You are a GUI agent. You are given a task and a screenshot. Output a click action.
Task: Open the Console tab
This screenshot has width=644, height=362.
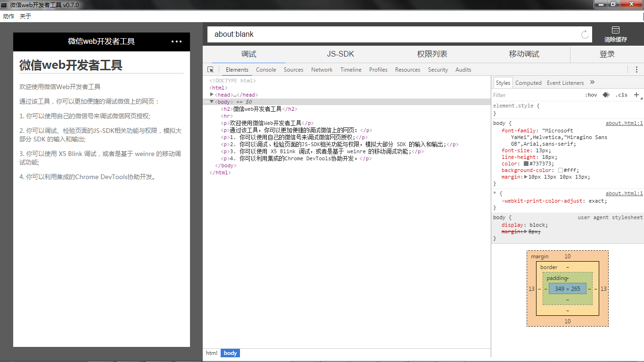[x=266, y=70]
